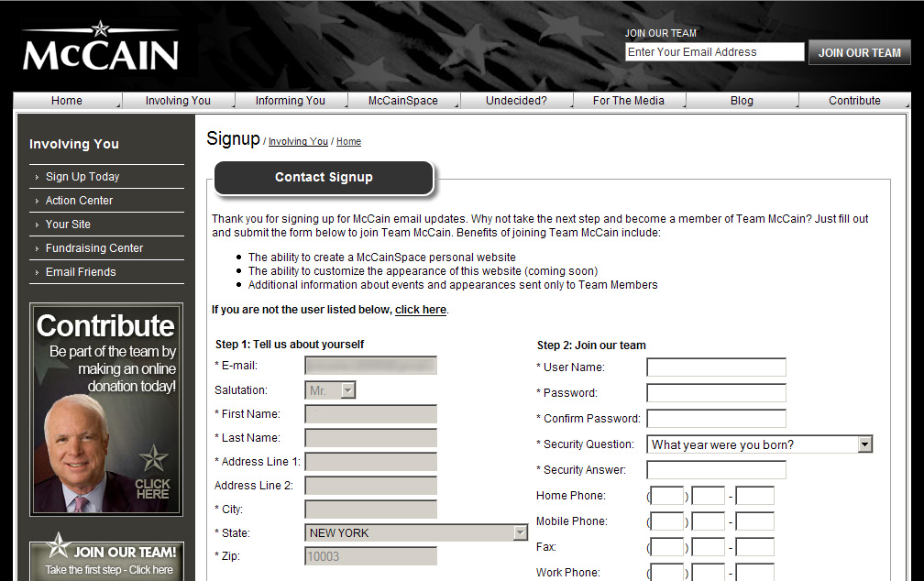Viewport: 924px width, 581px height.
Task: Click the Password field
Action: 716,392
